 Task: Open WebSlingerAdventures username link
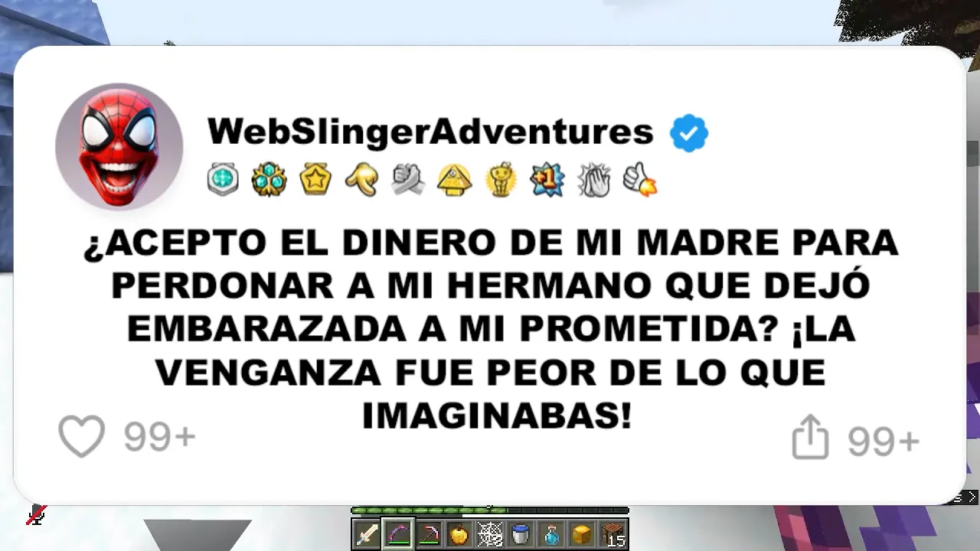(430, 132)
